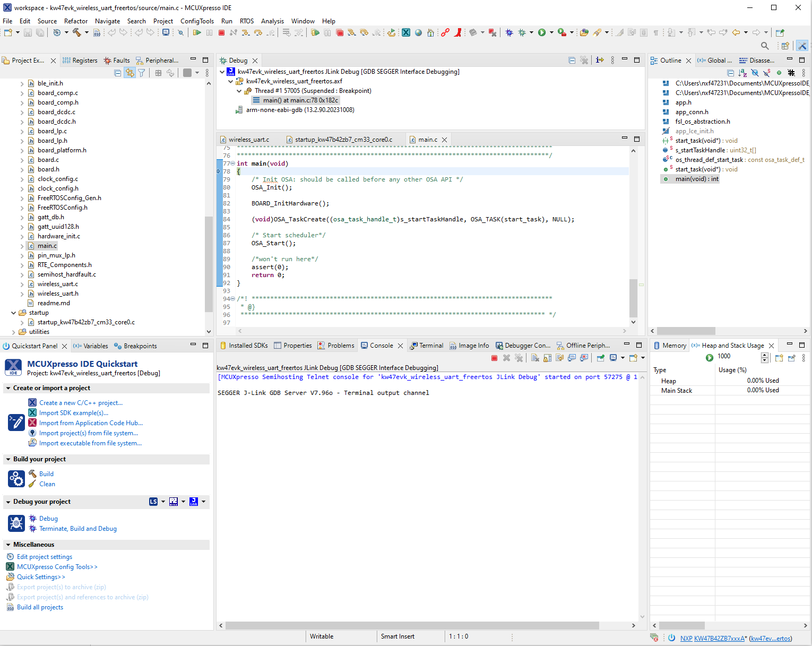Suspend execution with the pause icon
The height and width of the screenshot is (646, 812).
click(209, 32)
